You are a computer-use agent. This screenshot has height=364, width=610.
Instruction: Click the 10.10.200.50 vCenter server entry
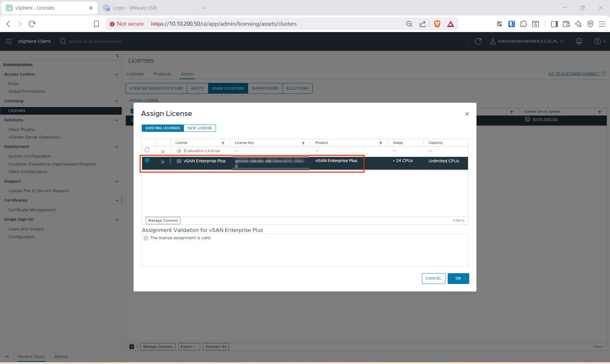(x=545, y=119)
